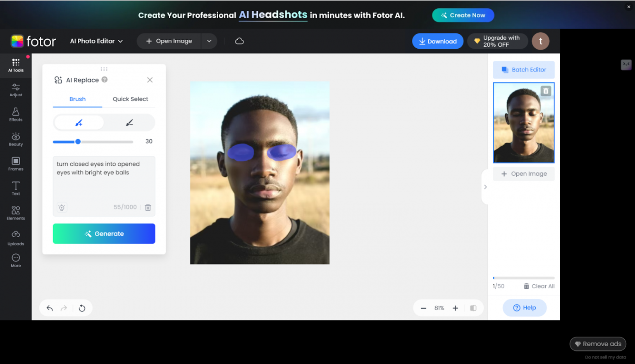This screenshot has height=364, width=635.
Task: Click the Fotor logo
Action: (x=33, y=41)
